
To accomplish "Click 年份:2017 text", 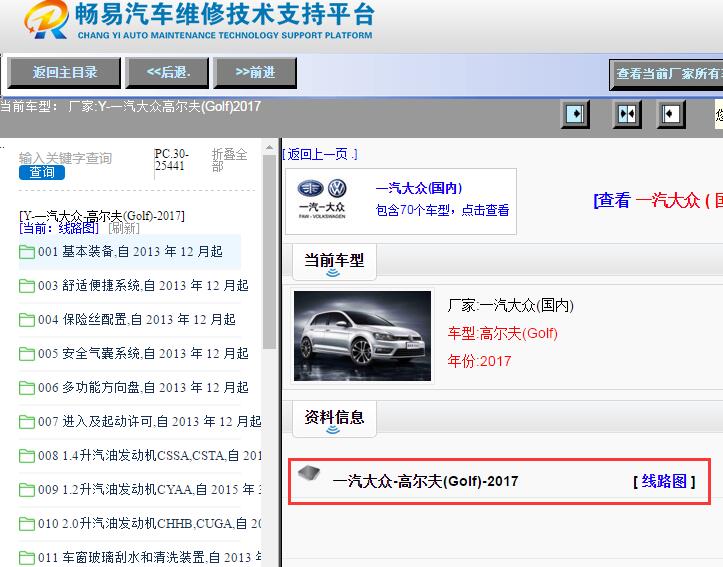I will [x=479, y=361].
